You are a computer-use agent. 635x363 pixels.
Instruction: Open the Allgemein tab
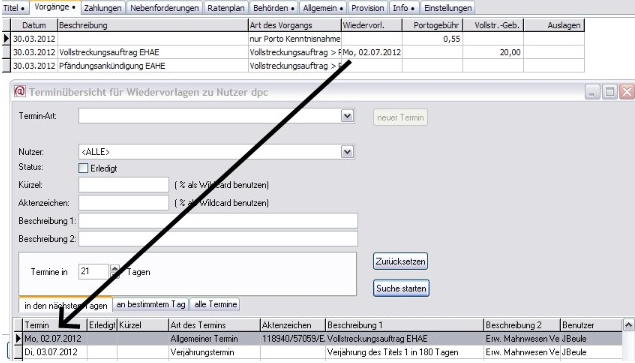click(323, 8)
